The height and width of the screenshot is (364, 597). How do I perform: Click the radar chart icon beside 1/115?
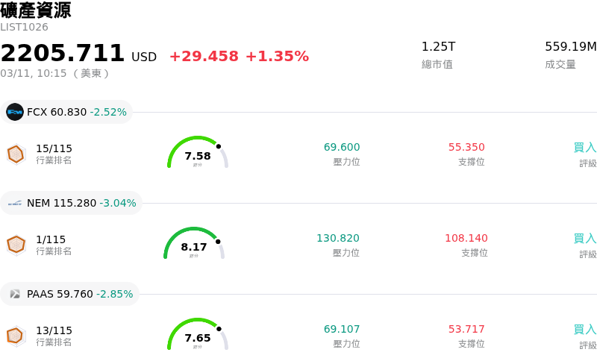(x=16, y=245)
